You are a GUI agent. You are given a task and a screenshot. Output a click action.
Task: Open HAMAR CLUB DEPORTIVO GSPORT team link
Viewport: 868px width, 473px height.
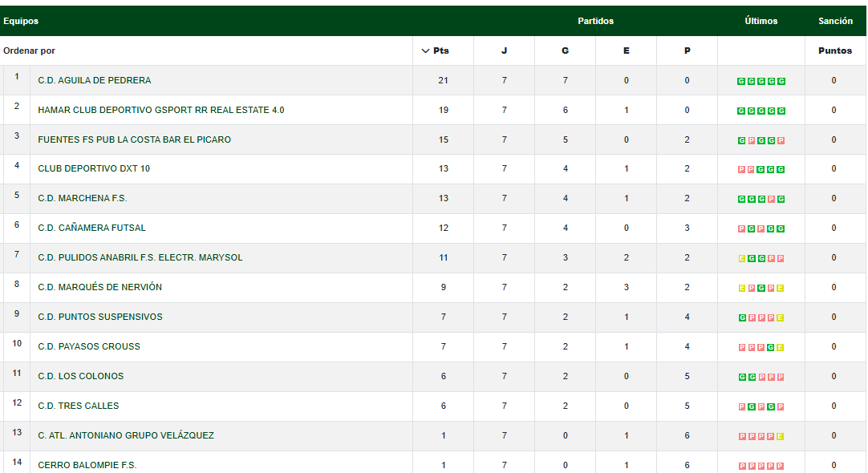160,110
